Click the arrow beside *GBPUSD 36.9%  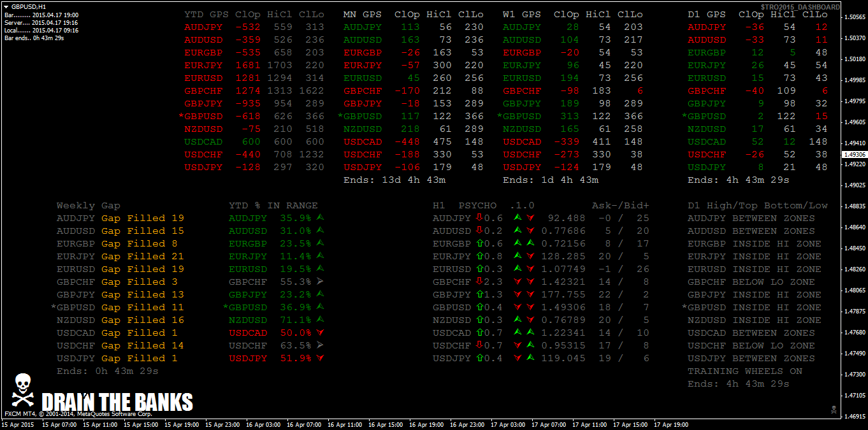tap(321, 307)
